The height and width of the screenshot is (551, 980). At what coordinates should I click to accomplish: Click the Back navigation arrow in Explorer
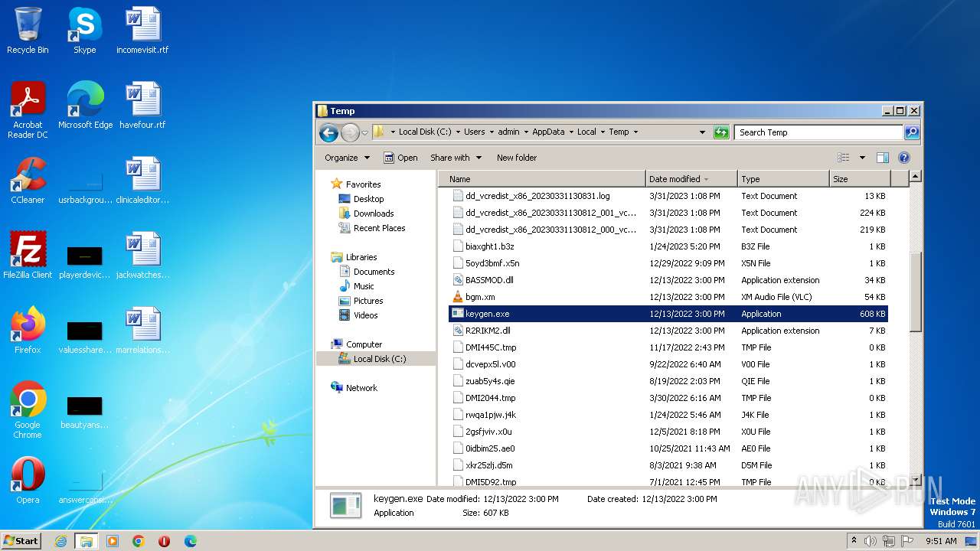pyautogui.click(x=328, y=132)
